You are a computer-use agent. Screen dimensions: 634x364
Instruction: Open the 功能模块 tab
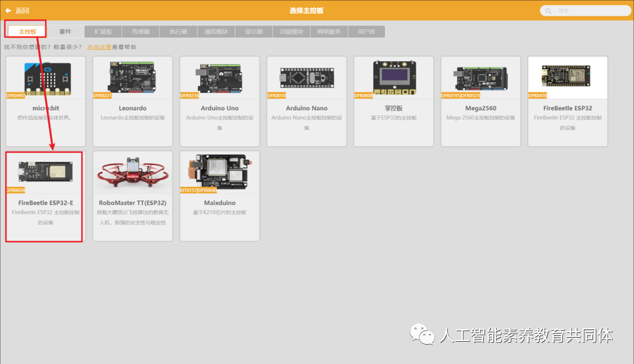(x=291, y=32)
